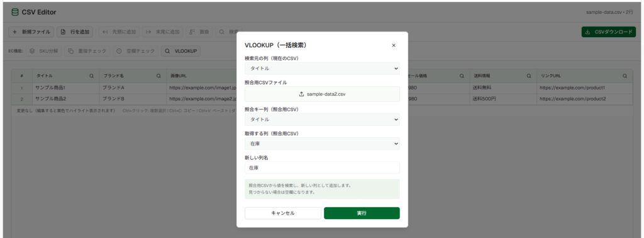Select the サンプル商品2 cell

click(65, 99)
